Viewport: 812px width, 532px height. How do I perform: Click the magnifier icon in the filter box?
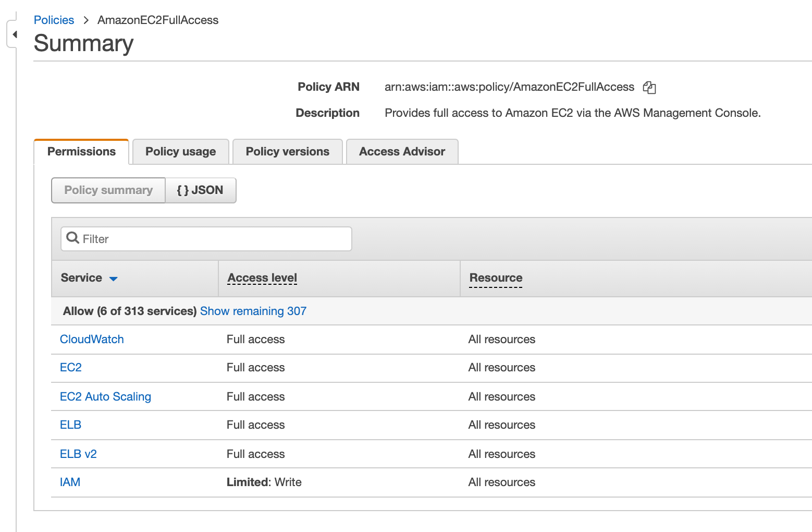click(72, 238)
